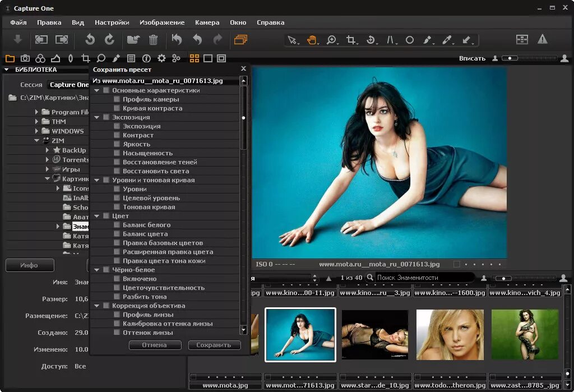Image resolution: width=574 pixels, height=392 pixels.
Task: Open the metadata info tool tab
Action: tap(146, 58)
